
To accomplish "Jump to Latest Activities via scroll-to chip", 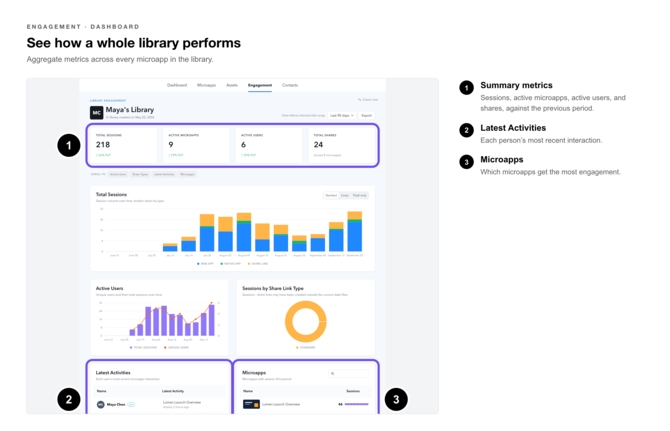I will point(164,174).
